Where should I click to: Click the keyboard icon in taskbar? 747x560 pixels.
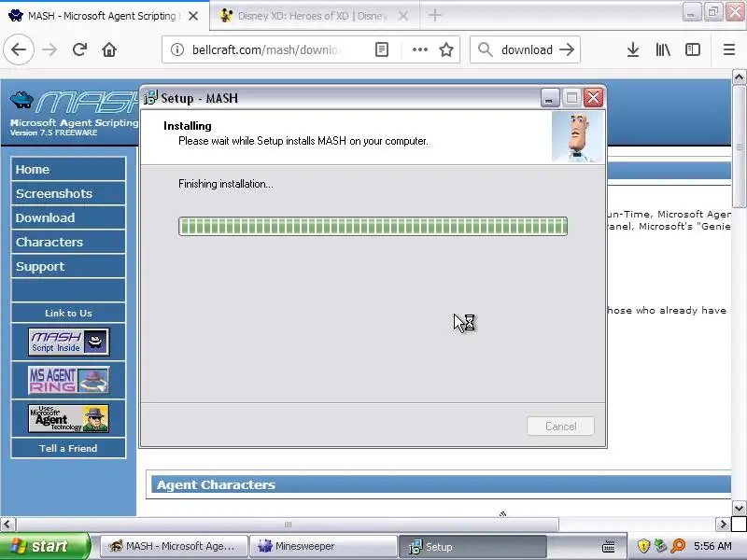coord(609,547)
